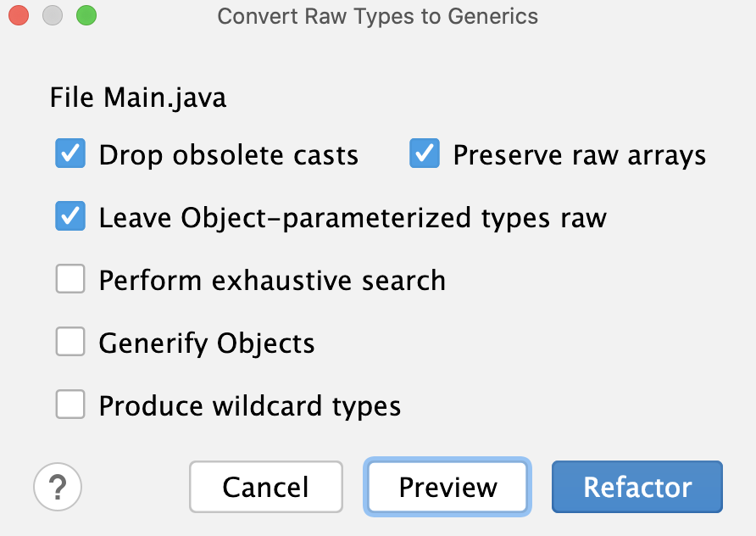Screen dimensions: 756x536
Task: Click the "Preserve raw arrays" label text
Action: tap(580, 155)
